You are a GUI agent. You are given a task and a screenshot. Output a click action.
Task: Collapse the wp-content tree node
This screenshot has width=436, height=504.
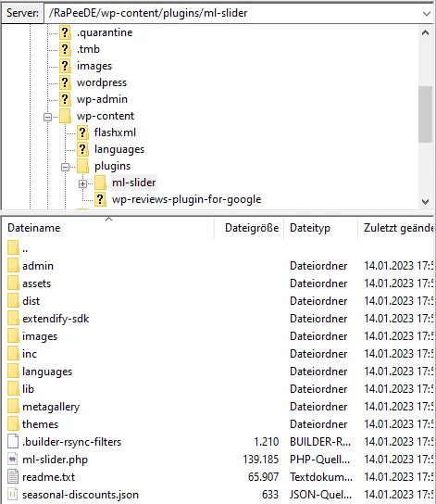47,117
